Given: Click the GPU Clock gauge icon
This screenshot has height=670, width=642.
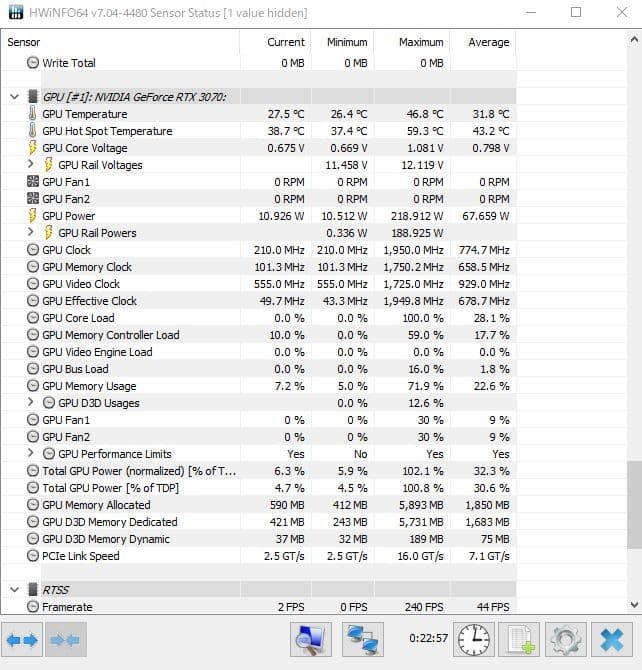Looking at the screenshot, I should pos(32,250).
